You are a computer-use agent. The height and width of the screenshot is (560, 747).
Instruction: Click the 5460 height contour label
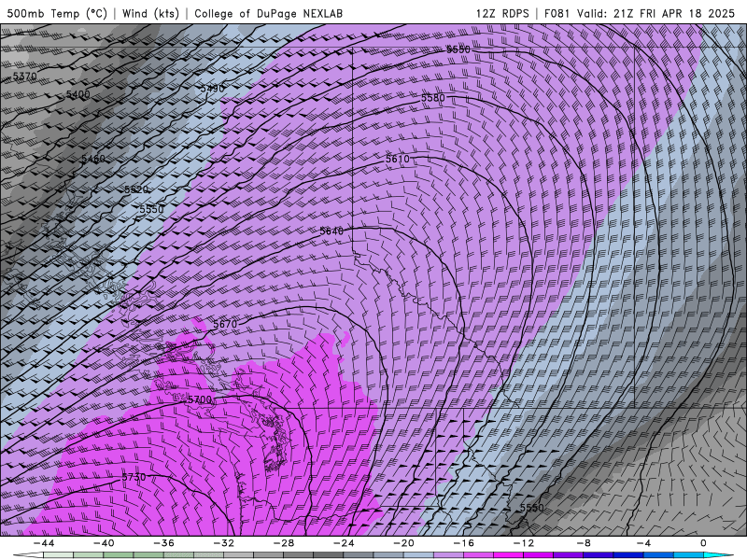tap(92, 159)
